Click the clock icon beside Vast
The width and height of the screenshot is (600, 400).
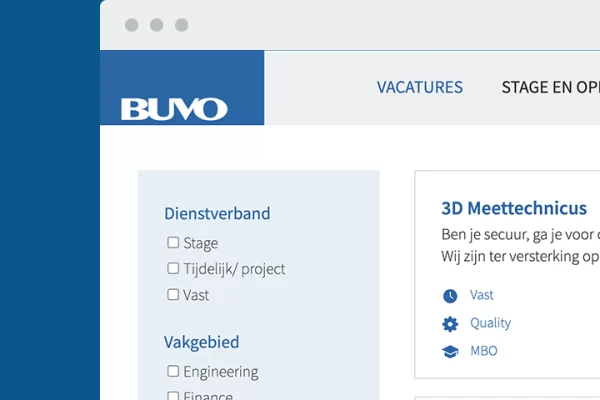click(x=450, y=296)
